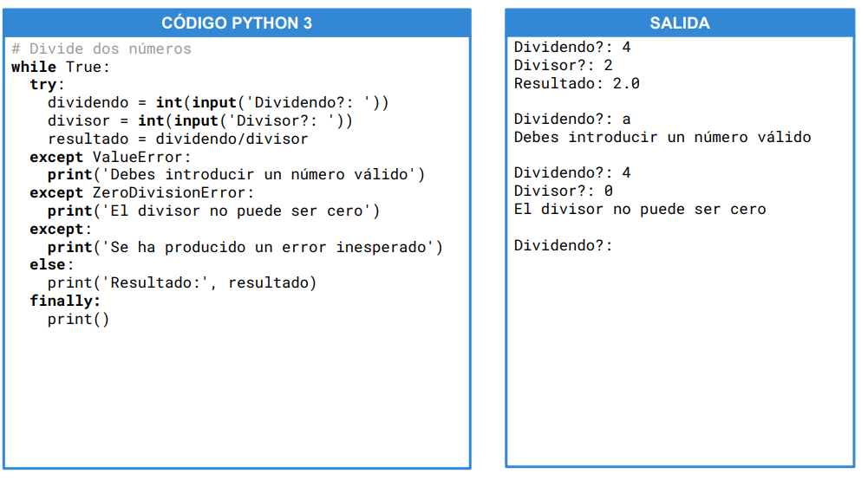Click the 'except ValueError:' line
Screen dimensions: 868x480
(x=110, y=157)
